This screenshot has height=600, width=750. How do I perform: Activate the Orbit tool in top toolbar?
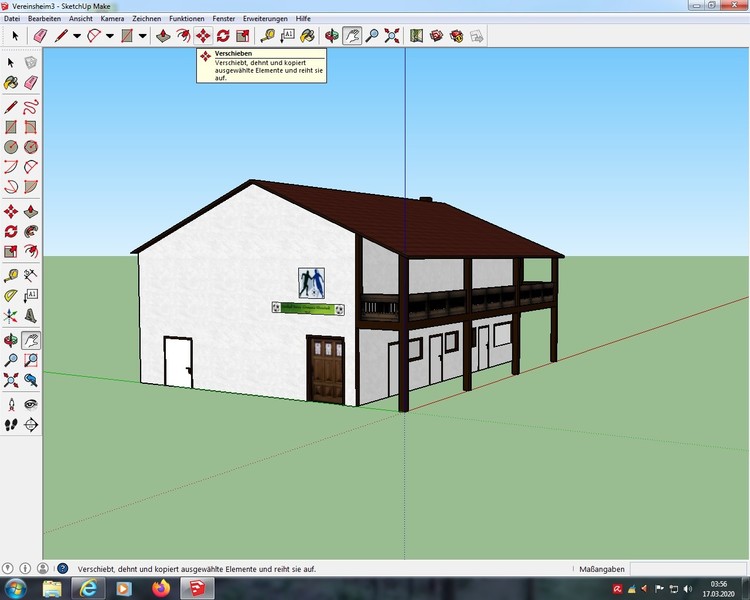333,36
